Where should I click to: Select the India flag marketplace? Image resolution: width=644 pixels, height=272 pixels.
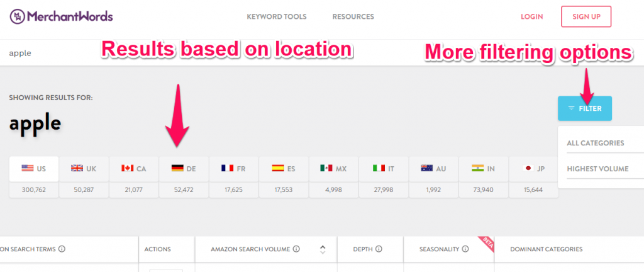(483, 169)
